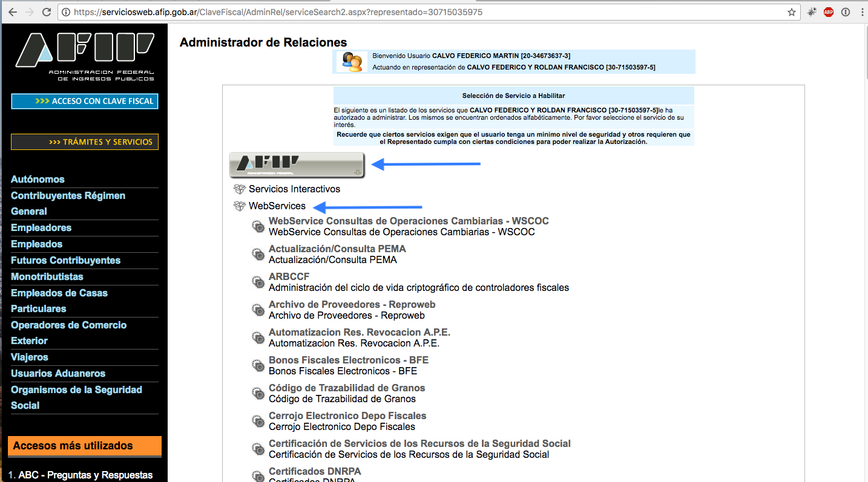Click the Cerrojo Electronico Depo Fiscales icon
868x482 pixels.
point(258,420)
